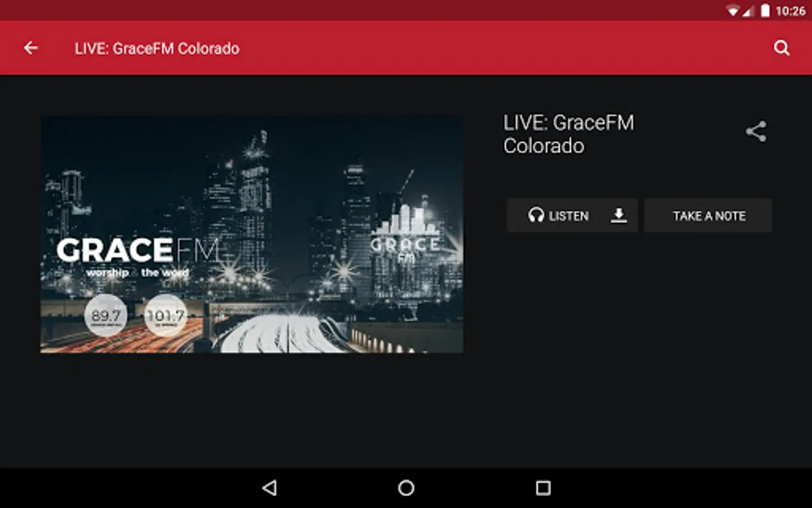The image size is (812, 508).
Task: Download the GraceFM audio
Action: coord(619,215)
